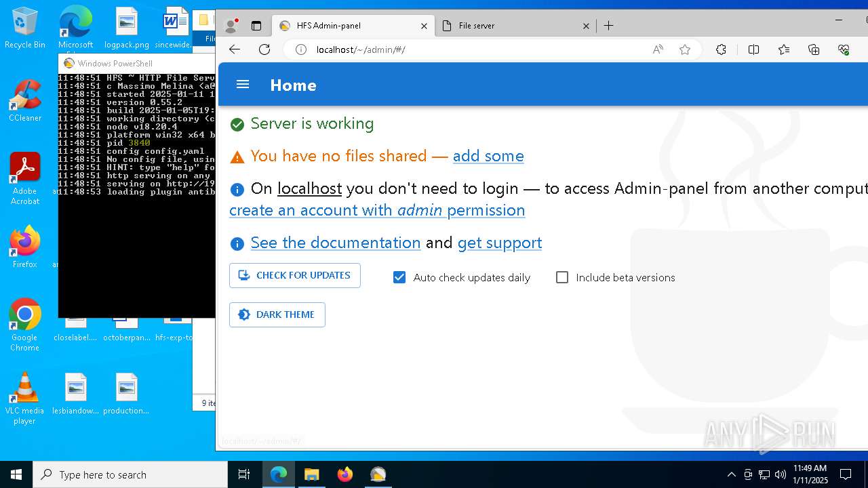Open the hamburger menu in HFS Admin-panel
The height and width of the screenshot is (488, 868).
point(243,85)
